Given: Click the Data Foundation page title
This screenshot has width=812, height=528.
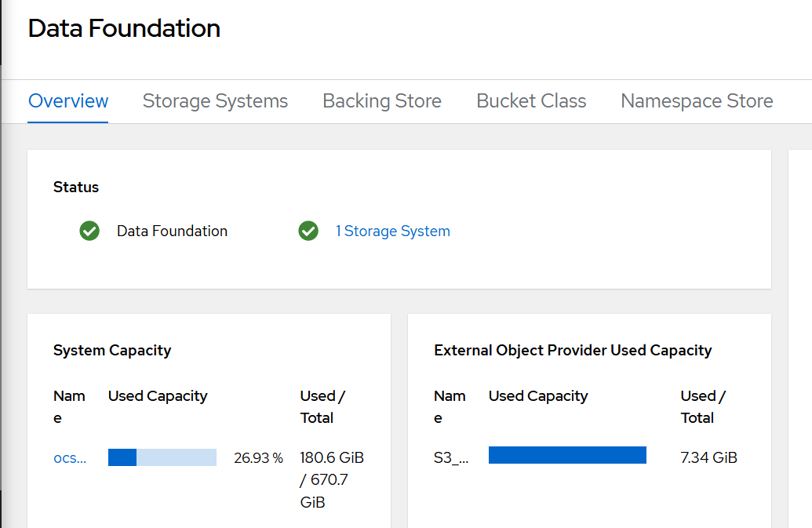Looking at the screenshot, I should (x=124, y=28).
